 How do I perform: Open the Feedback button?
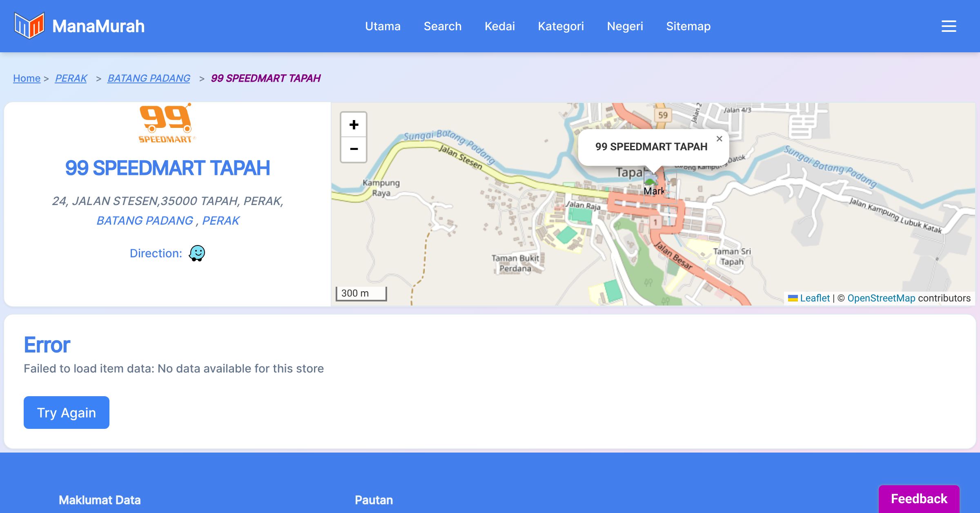click(919, 499)
